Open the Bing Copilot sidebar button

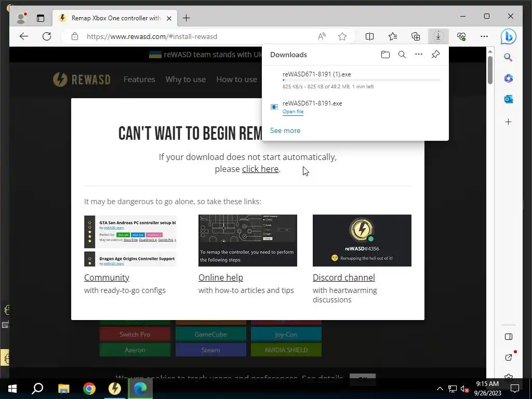[508, 37]
